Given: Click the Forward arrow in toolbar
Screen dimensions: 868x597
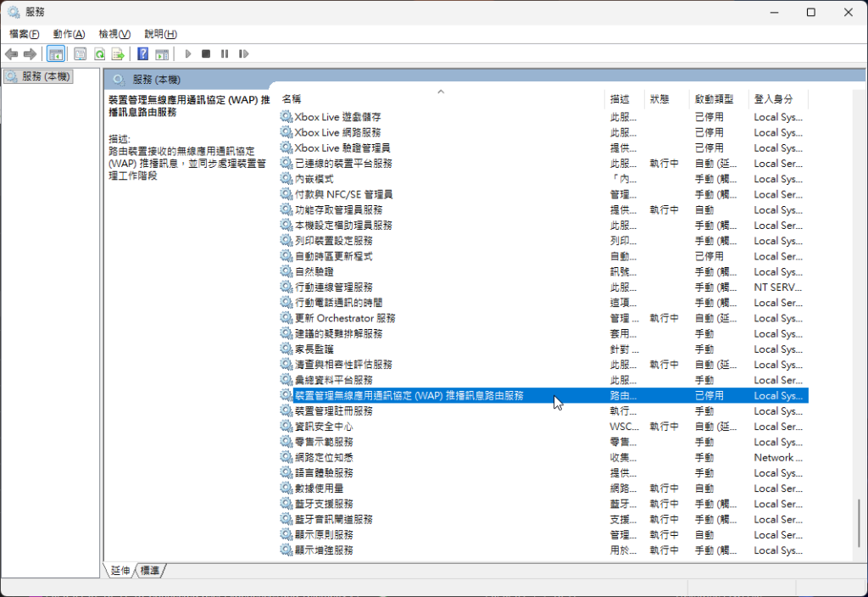Looking at the screenshot, I should pyautogui.click(x=31, y=54).
